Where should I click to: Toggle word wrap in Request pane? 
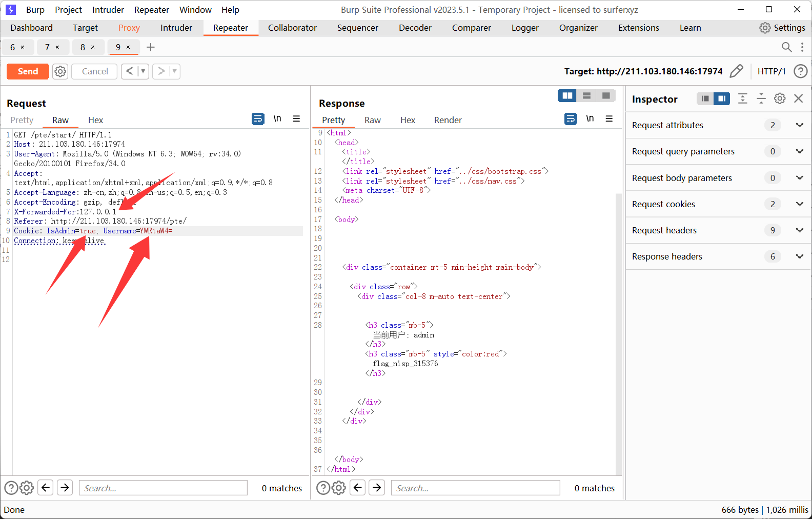258,119
